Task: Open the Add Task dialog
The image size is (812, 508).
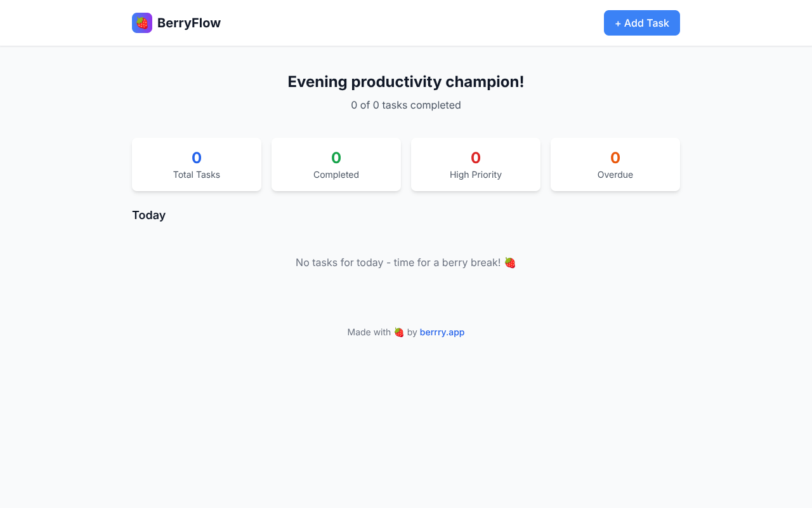Action: point(641,22)
